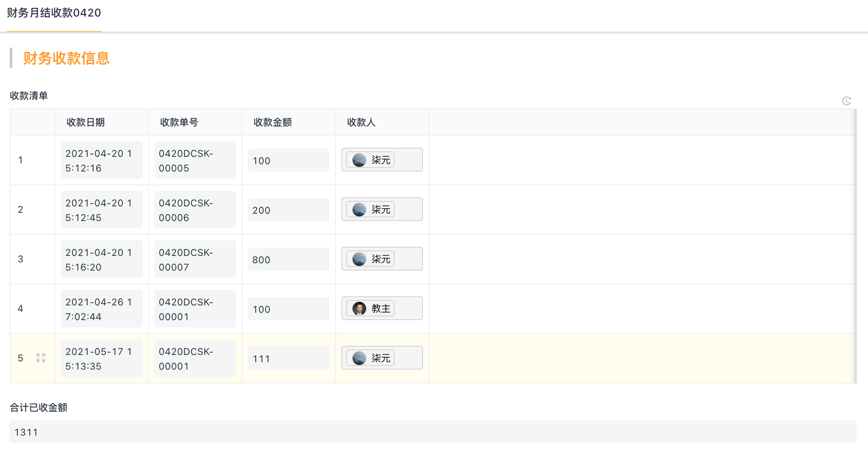Screen dimensions: 868x454
Task: Click the history clock icon above the table
Action: click(x=846, y=101)
